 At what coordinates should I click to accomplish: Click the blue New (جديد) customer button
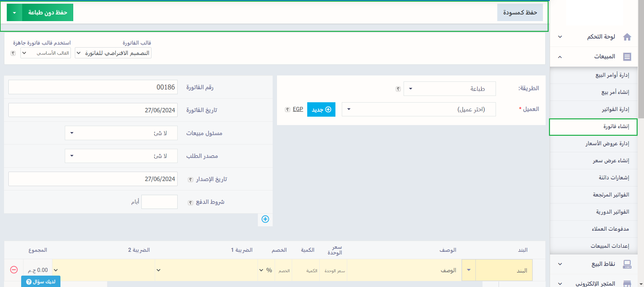pos(321,110)
